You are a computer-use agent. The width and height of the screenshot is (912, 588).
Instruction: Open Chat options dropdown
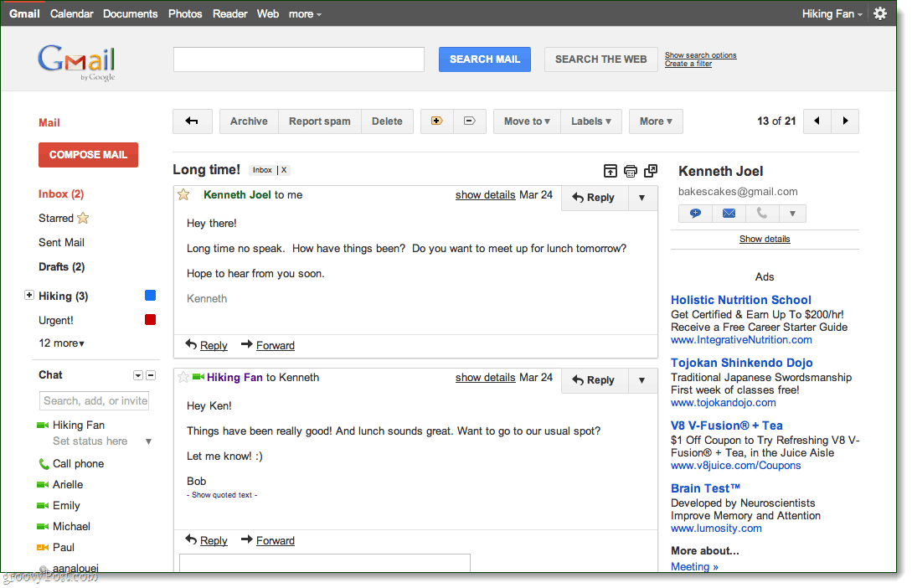pyautogui.click(x=138, y=375)
